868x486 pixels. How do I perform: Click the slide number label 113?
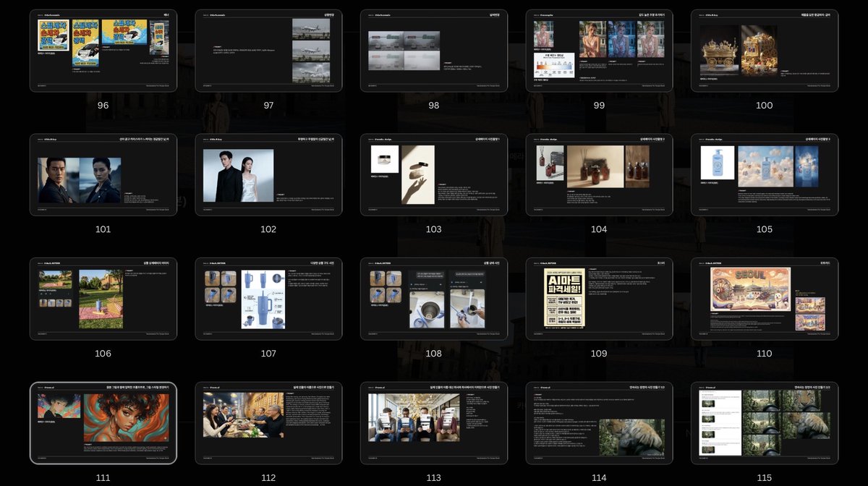433,478
